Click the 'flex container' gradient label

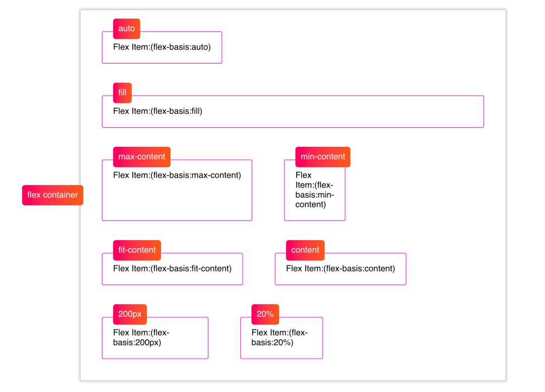52,195
